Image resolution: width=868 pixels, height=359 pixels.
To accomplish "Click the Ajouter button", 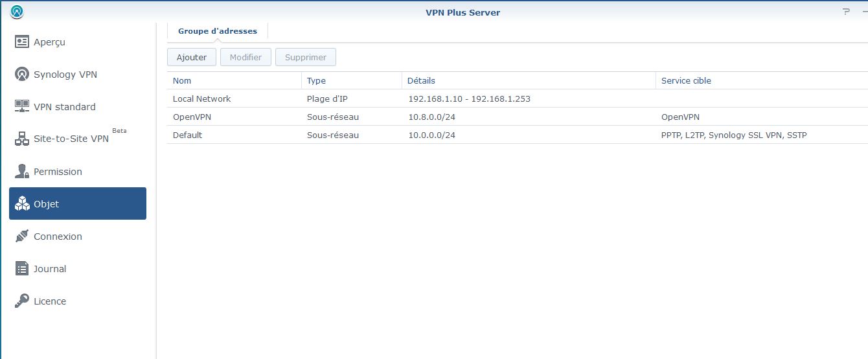I will point(192,57).
